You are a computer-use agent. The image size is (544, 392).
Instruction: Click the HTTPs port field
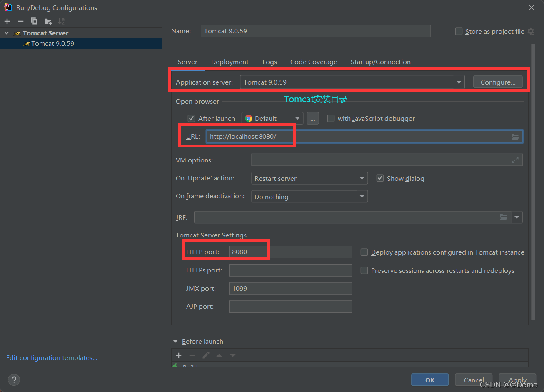(x=290, y=270)
